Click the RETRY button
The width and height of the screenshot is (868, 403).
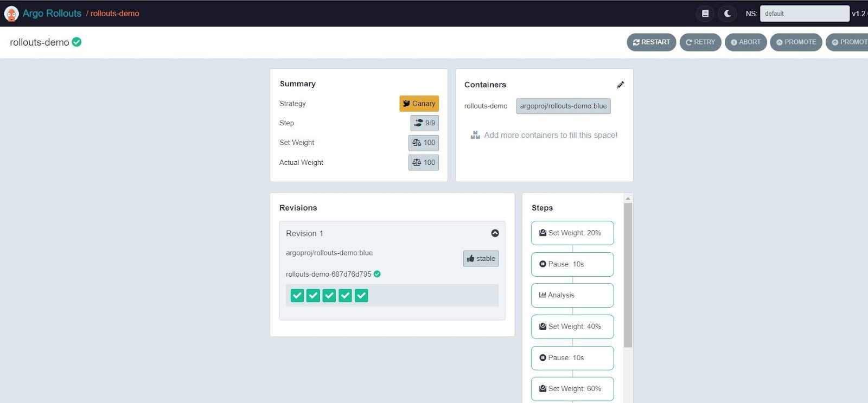(700, 42)
